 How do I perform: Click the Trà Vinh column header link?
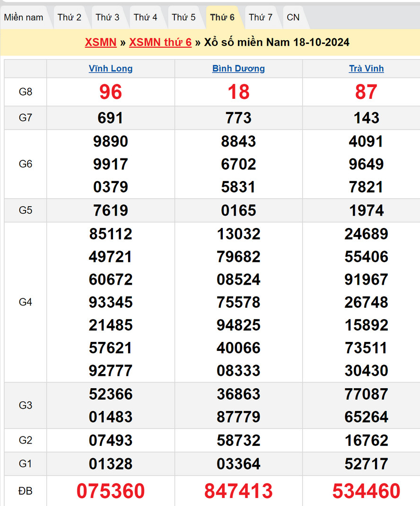366,69
